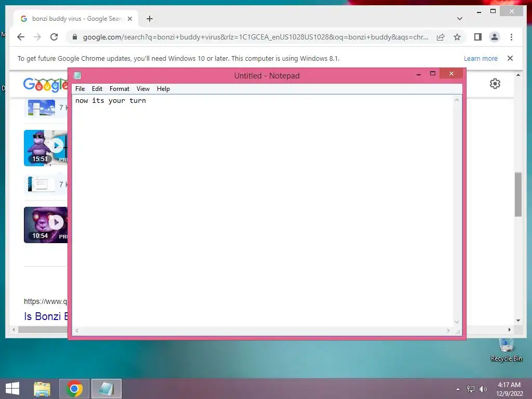Open network status tray icon
532x399 pixels.
471,389
